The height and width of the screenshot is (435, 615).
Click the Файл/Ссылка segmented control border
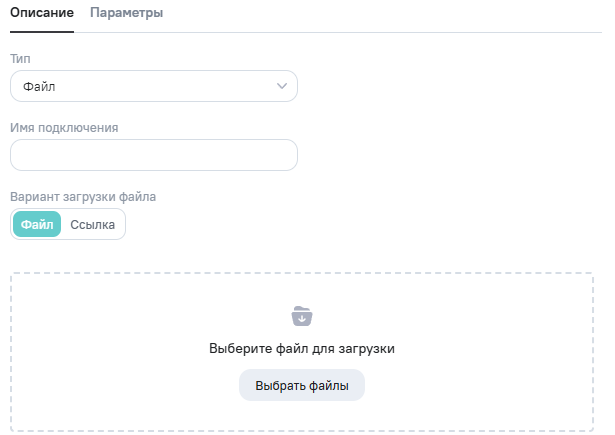(x=125, y=225)
